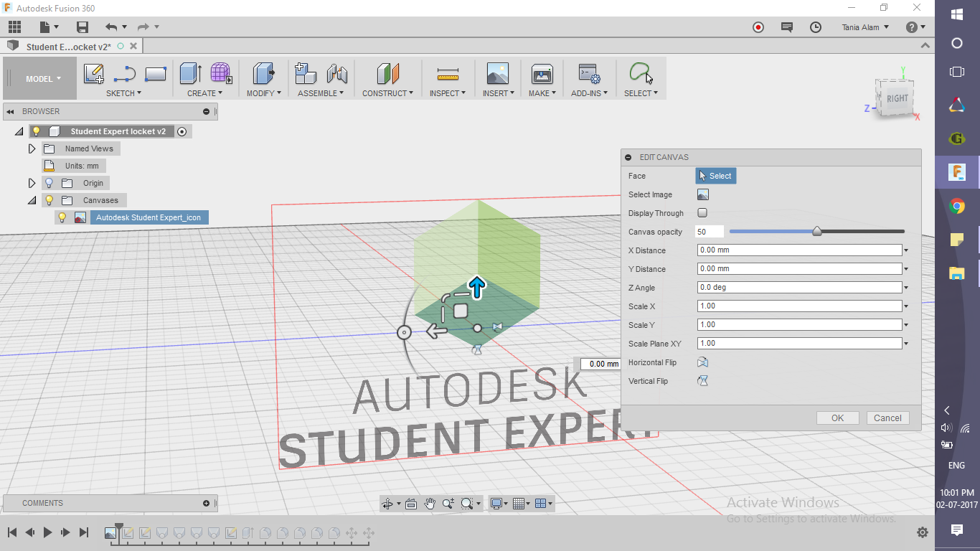Select the Look At camera tool
This screenshot has width=980, height=551.
(x=411, y=504)
